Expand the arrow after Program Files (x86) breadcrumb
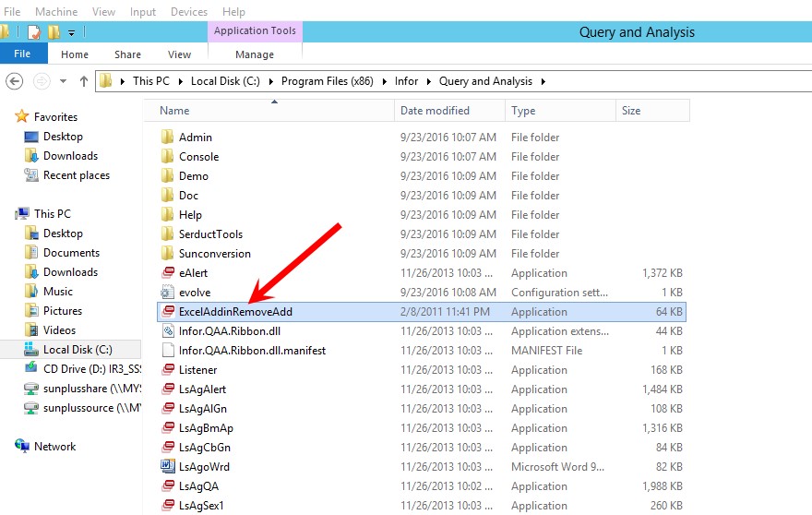Image resolution: width=812 pixels, height=515 pixels. pyautogui.click(x=384, y=81)
